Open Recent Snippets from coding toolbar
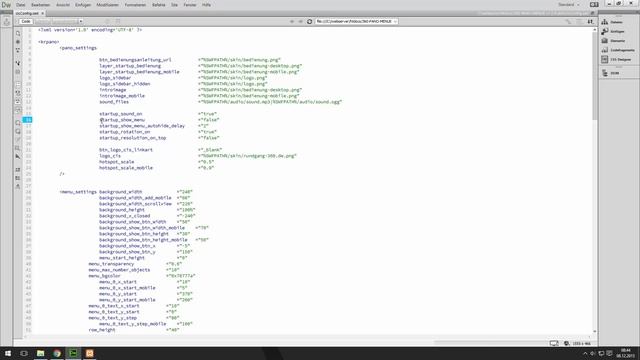 (18, 149)
